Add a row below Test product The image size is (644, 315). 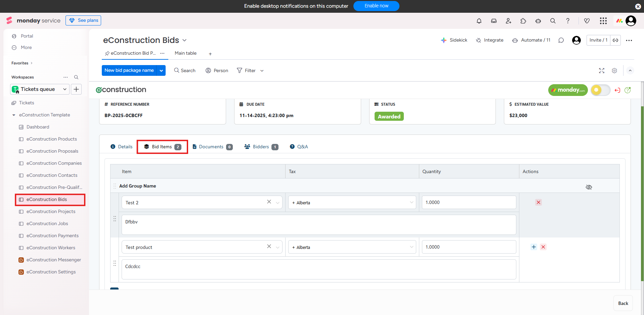click(x=533, y=247)
